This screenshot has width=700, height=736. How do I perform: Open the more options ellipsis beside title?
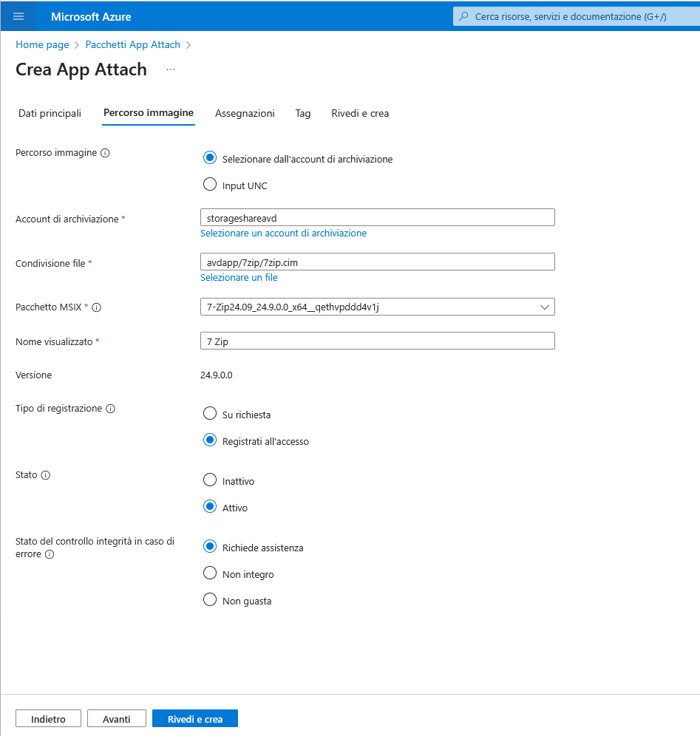(171, 69)
